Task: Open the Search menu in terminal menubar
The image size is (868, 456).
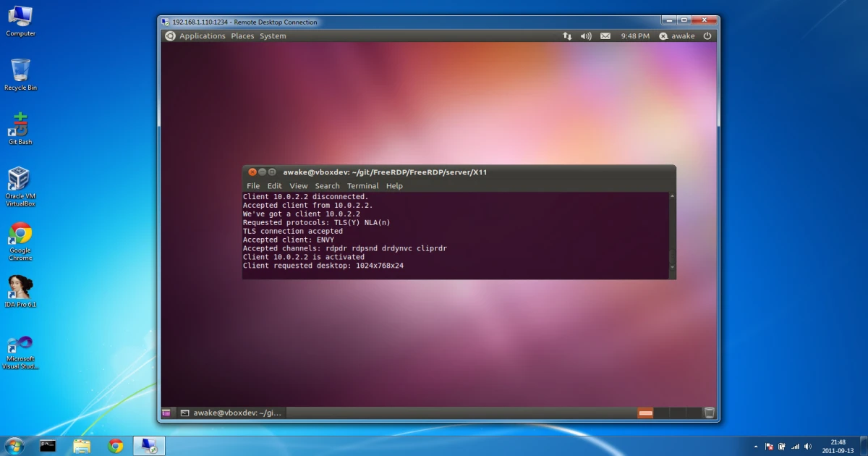Action: click(x=327, y=186)
